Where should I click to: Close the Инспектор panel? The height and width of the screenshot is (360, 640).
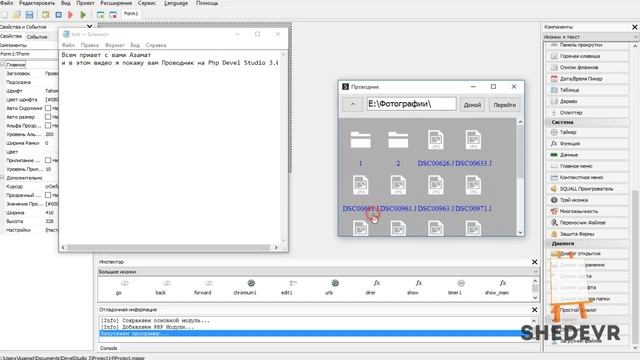[535, 262]
